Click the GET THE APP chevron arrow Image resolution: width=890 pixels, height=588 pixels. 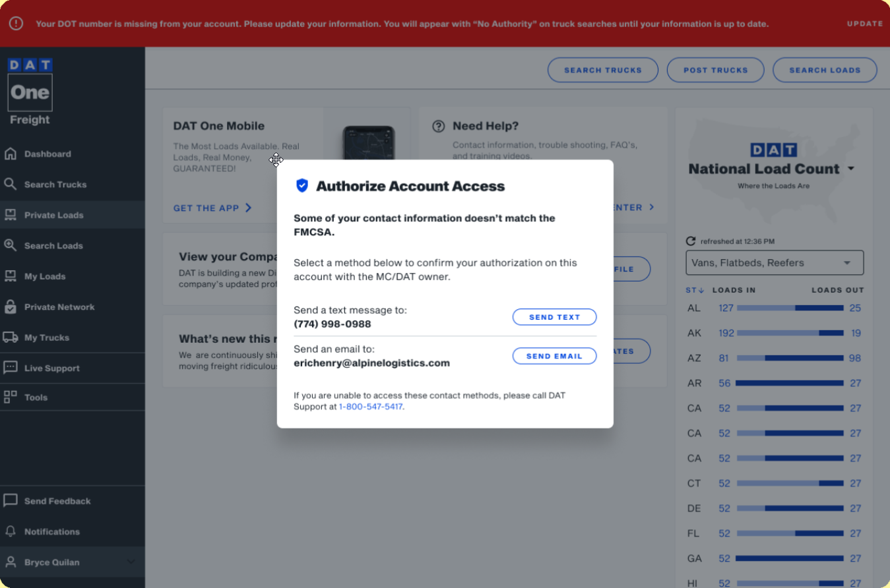point(249,208)
